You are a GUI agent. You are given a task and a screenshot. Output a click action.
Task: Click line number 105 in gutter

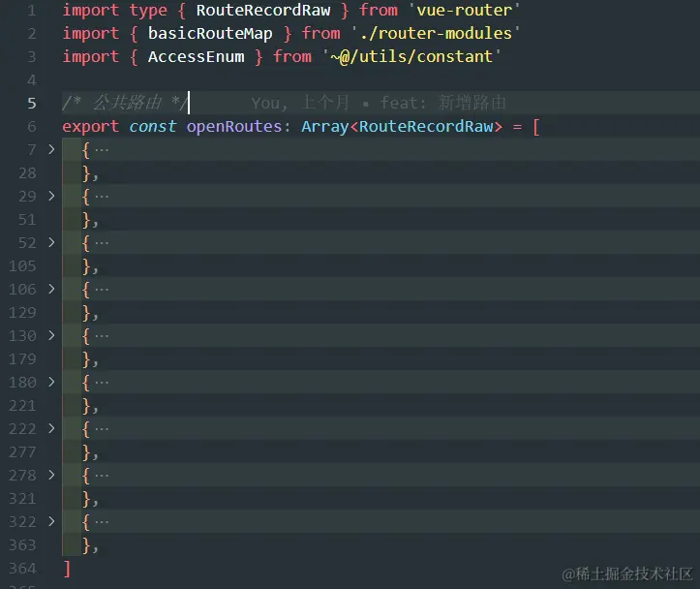pyautogui.click(x=23, y=266)
